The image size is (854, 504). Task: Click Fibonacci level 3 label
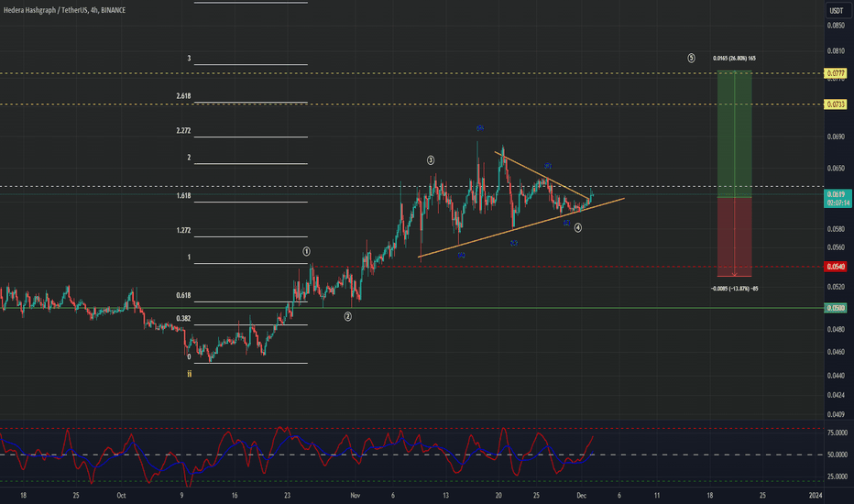pyautogui.click(x=189, y=58)
